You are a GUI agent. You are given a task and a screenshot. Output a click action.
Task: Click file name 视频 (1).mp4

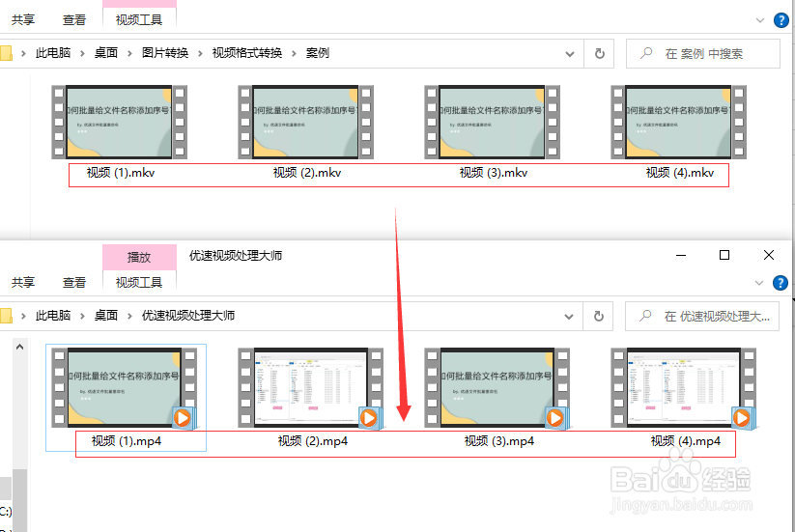127,441
